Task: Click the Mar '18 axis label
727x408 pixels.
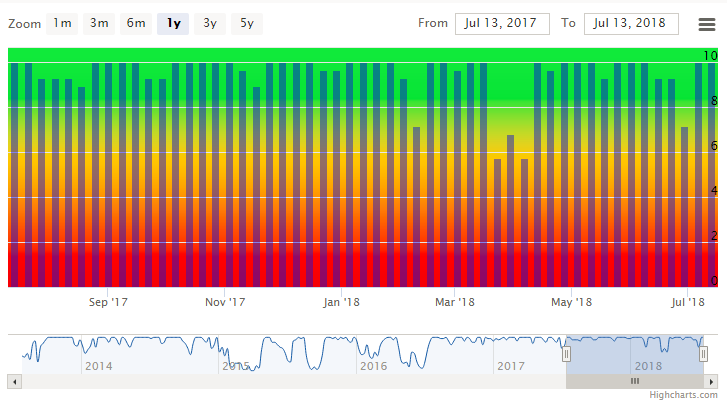Action: (x=455, y=302)
